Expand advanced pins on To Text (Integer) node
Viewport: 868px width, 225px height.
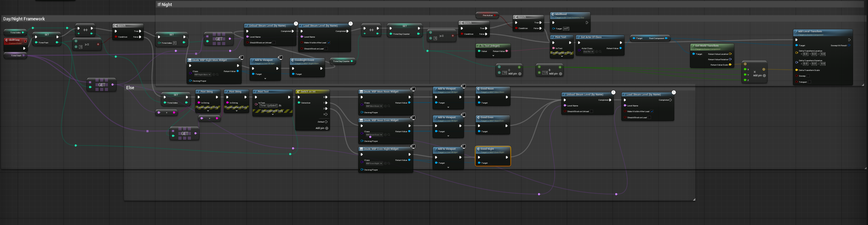pyautogui.click(x=493, y=56)
